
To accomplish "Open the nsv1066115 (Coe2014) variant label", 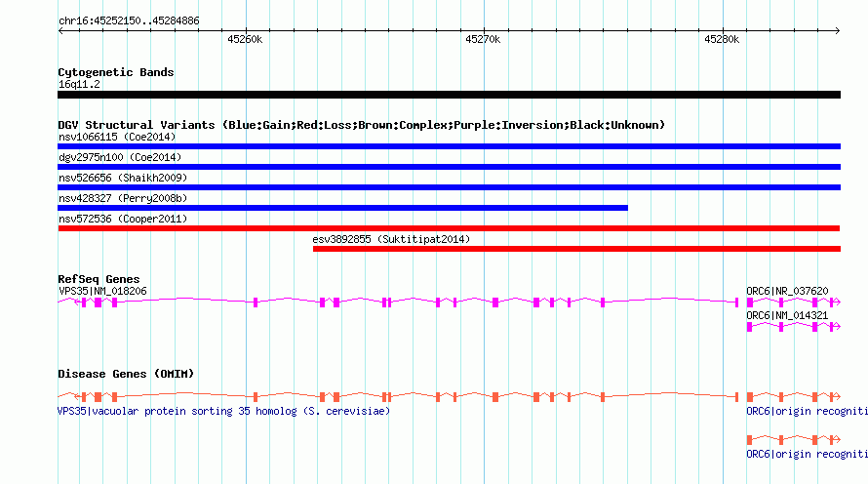I will point(117,137).
